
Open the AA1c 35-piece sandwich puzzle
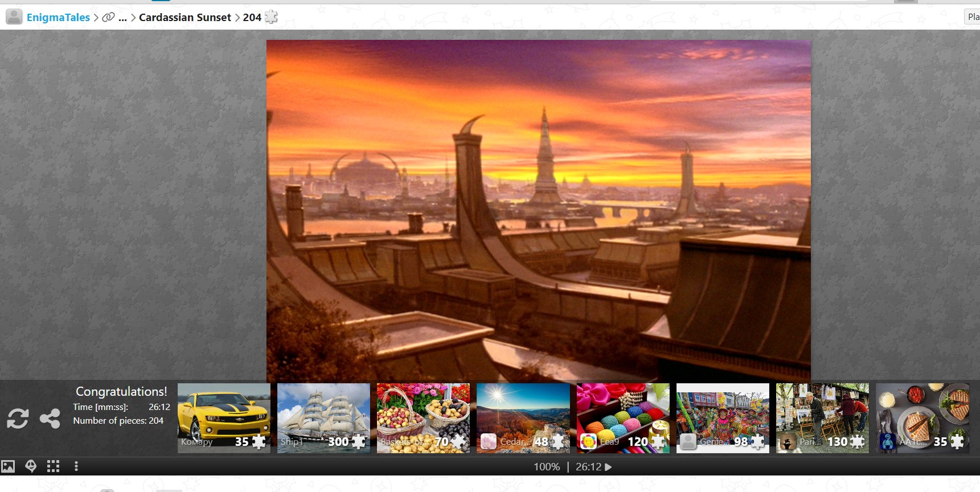tap(922, 418)
